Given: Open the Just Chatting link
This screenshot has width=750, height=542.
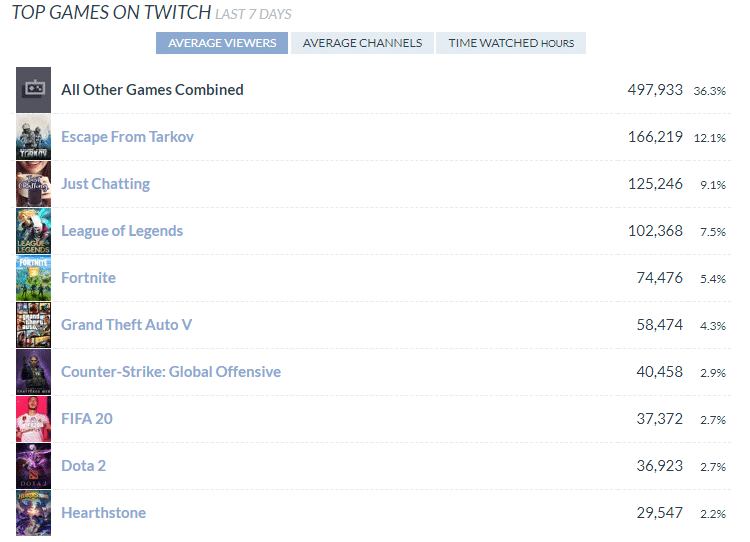Looking at the screenshot, I should point(105,184).
